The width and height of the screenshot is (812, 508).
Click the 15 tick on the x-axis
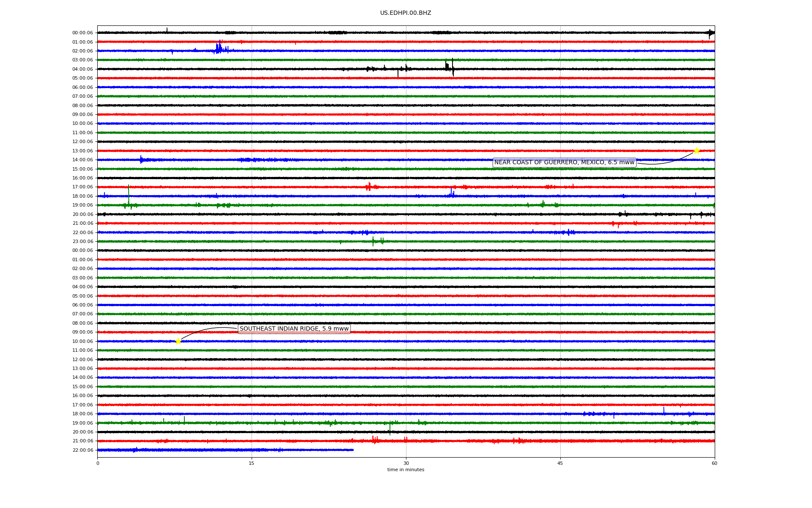(252, 463)
